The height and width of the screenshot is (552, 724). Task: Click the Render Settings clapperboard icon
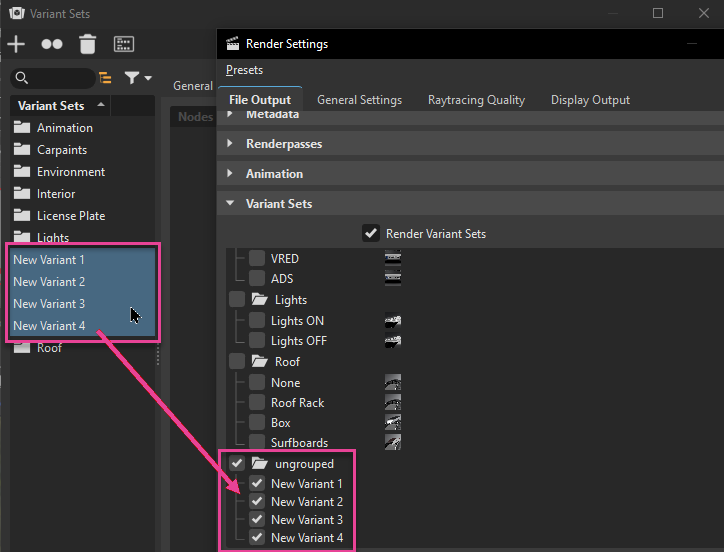click(x=232, y=44)
